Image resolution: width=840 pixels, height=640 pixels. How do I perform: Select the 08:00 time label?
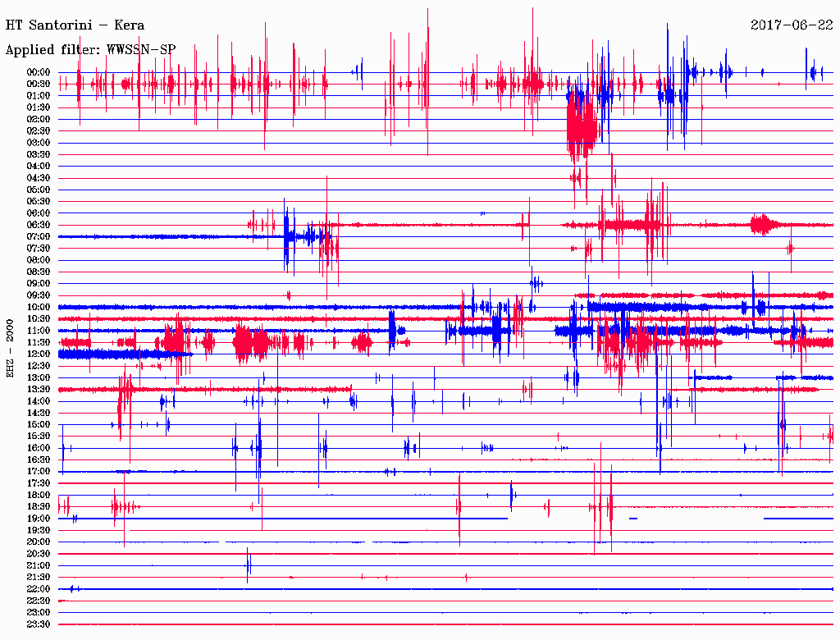point(39,260)
